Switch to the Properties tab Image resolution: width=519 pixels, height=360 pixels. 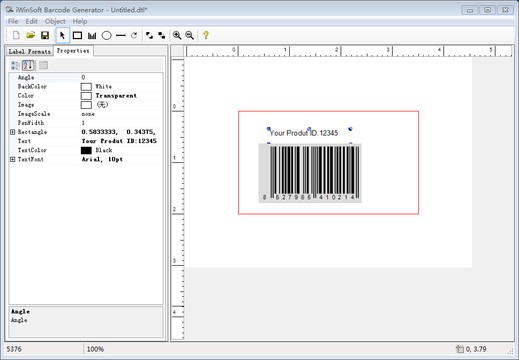73,51
